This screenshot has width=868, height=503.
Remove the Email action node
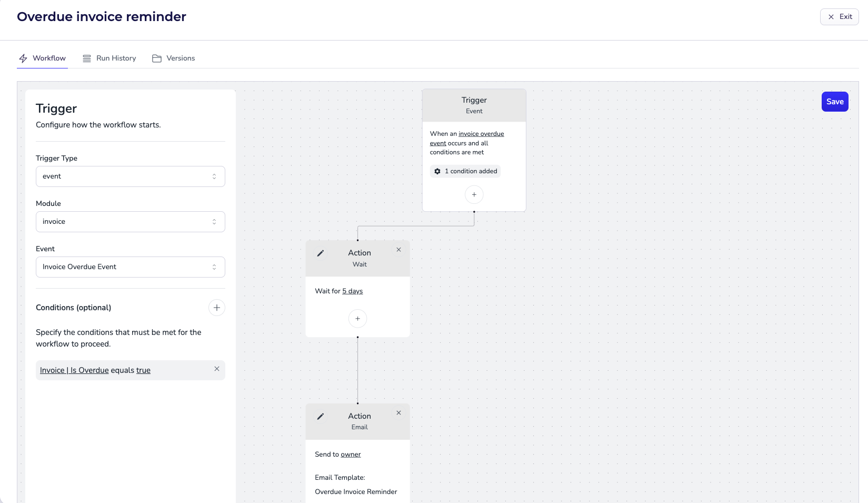[398, 413]
